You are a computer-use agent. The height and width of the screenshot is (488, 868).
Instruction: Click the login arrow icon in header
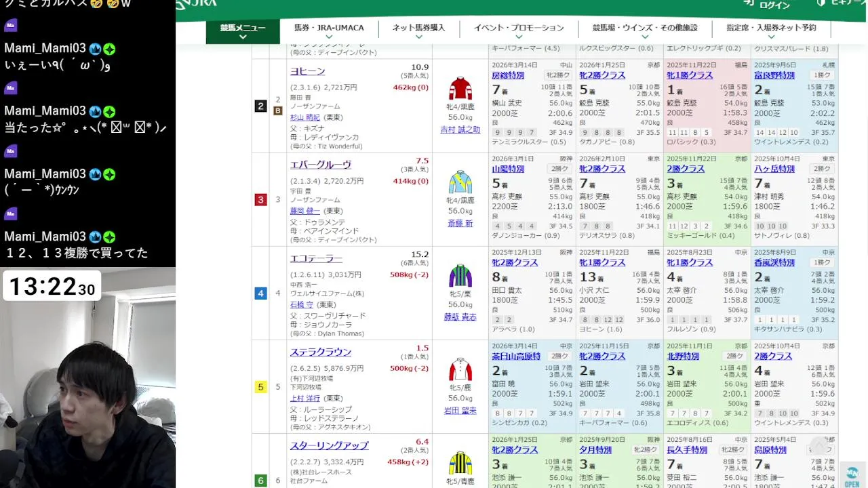point(749,3)
